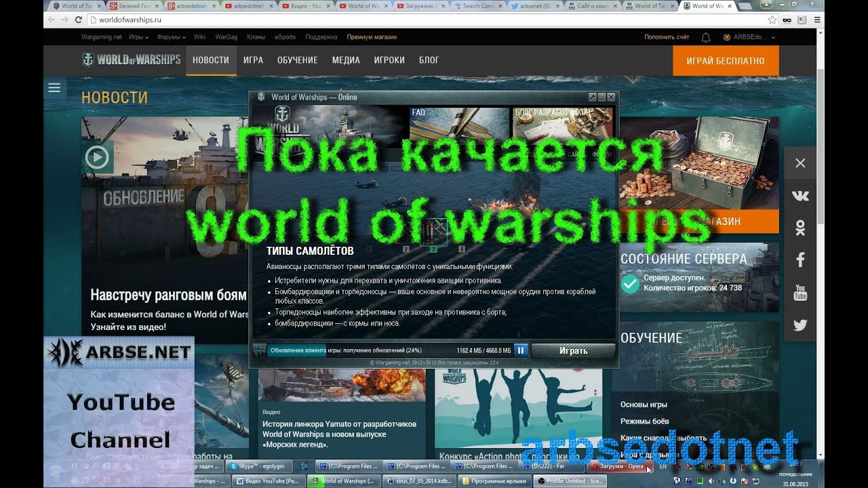Screen dimensions: 868x488
Task: Click the Odnoklassniki social icon
Action: (x=800, y=228)
